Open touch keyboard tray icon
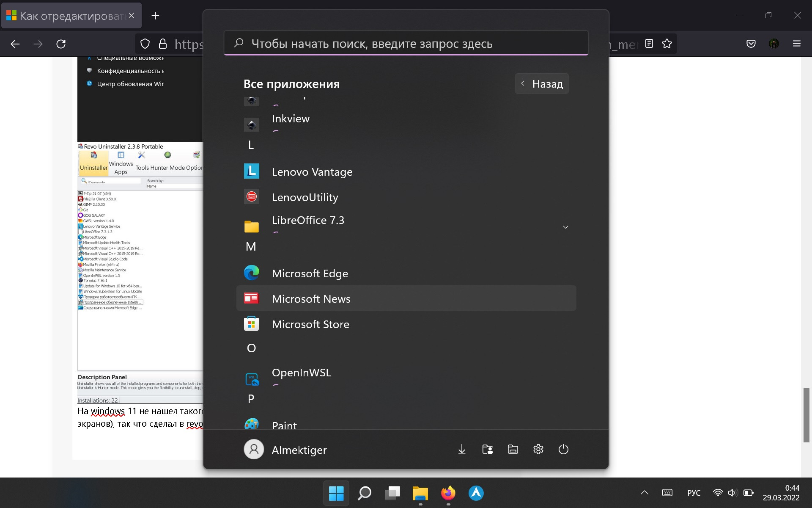Viewport: 812px width, 508px height. [667, 493]
